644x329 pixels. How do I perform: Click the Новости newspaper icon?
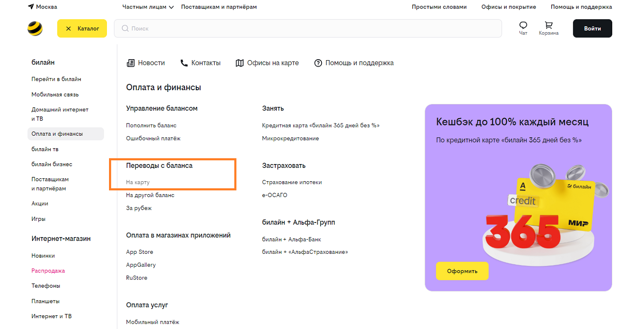pos(131,63)
